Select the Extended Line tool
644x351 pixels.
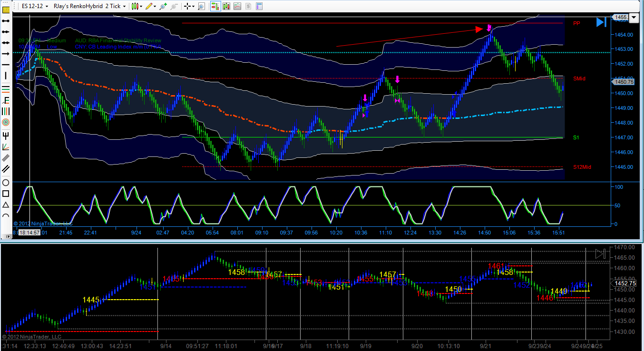pos(6,43)
